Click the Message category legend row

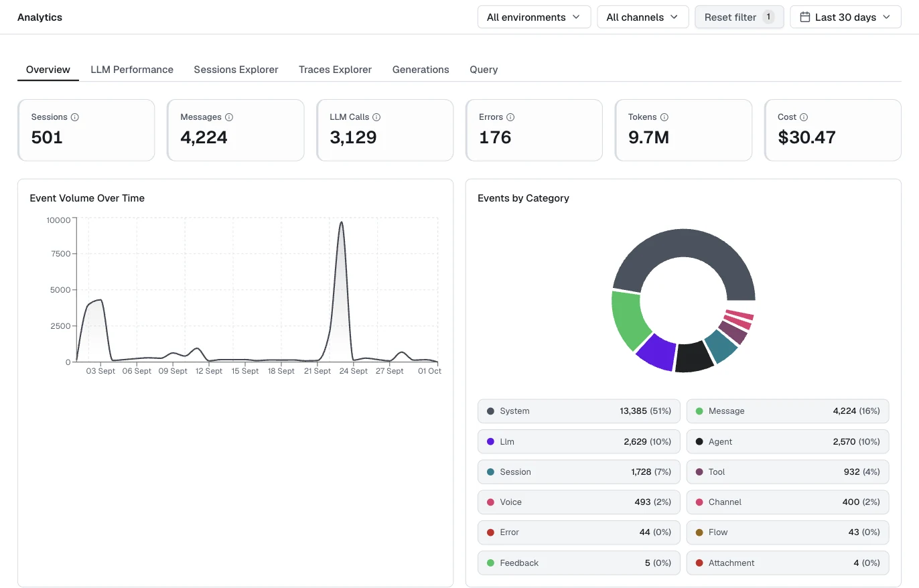788,411
